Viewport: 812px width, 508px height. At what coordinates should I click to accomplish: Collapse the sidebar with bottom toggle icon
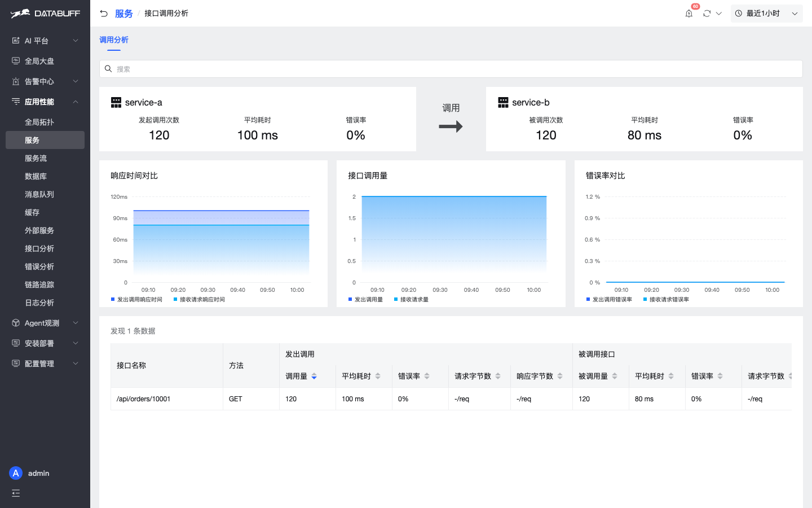click(16, 493)
